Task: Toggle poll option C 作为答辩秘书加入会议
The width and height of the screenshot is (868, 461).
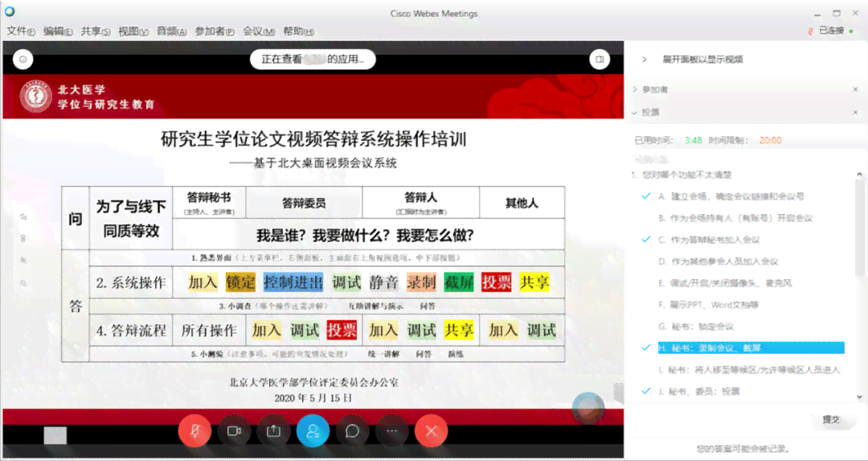Action: (709, 240)
